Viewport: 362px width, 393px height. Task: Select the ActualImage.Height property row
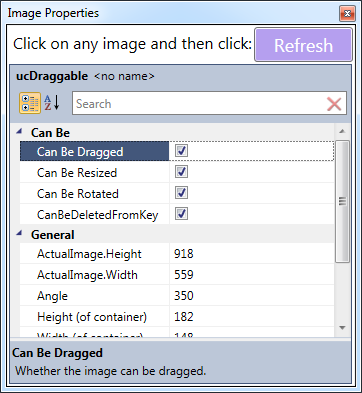[177, 254]
